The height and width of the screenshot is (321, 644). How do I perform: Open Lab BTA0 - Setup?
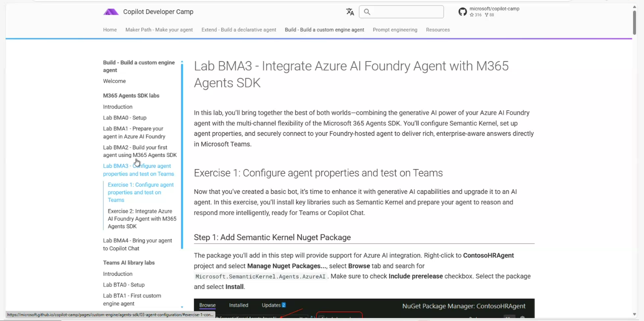point(124,285)
